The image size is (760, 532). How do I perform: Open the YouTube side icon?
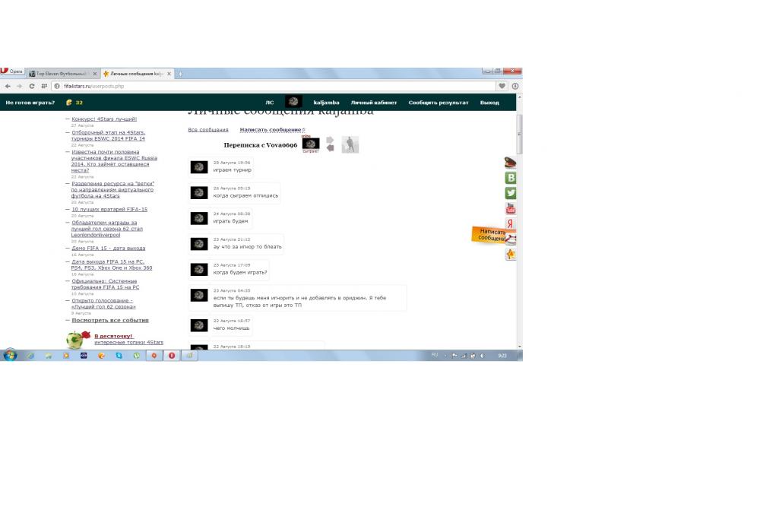[511, 208]
